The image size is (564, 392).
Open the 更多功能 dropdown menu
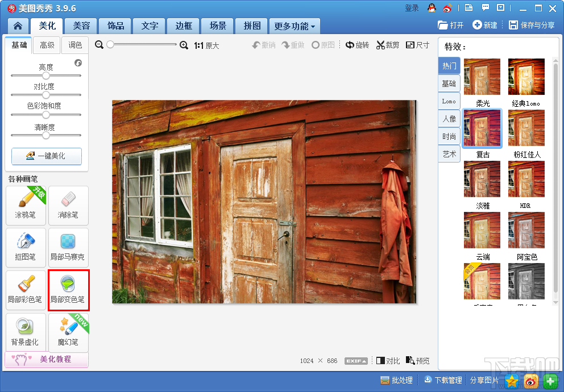[295, 26]
